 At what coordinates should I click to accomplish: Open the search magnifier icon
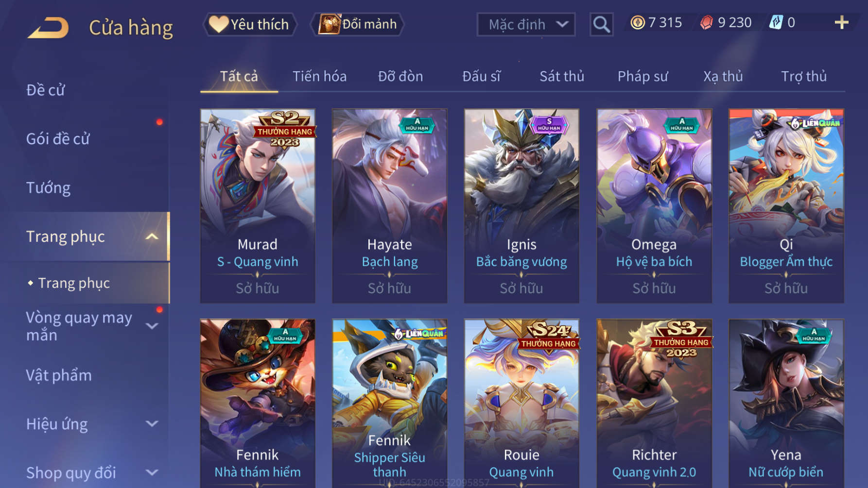(x=601, y=24)
